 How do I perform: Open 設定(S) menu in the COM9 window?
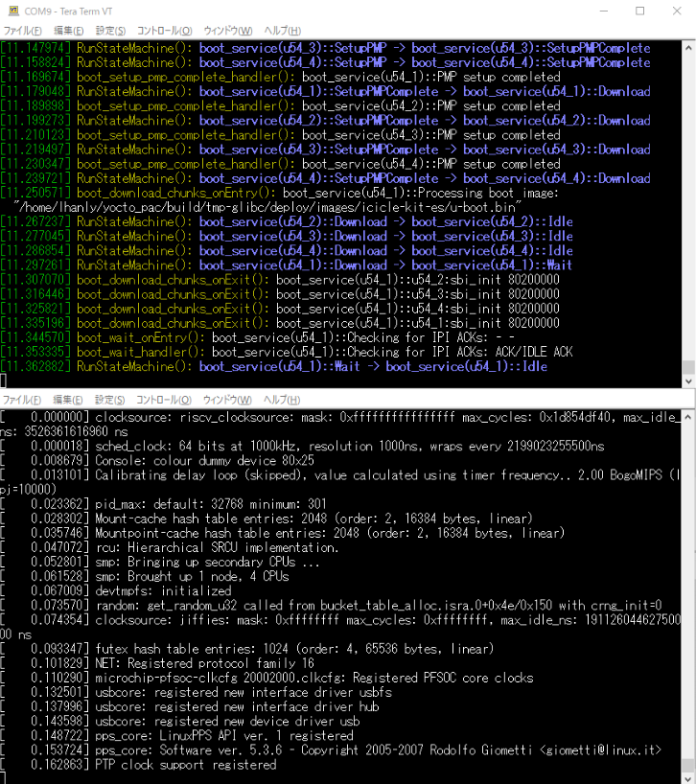110,31
